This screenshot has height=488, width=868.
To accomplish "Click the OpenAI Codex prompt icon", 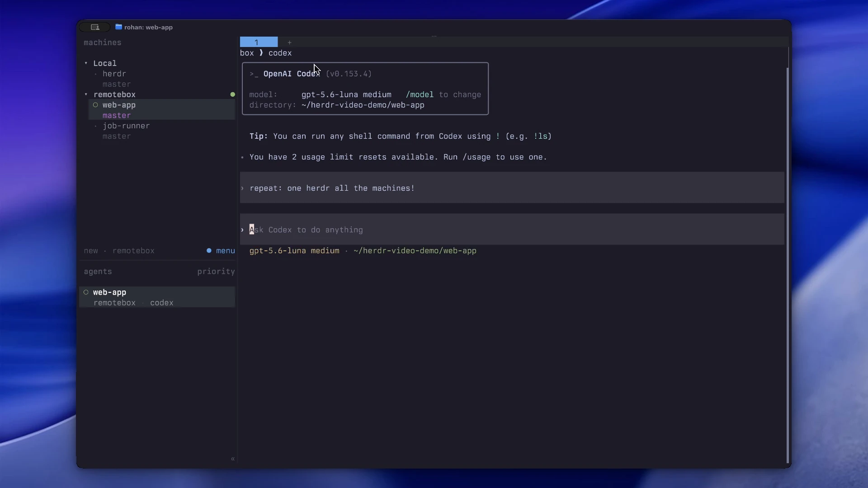I will click(254, 74).
